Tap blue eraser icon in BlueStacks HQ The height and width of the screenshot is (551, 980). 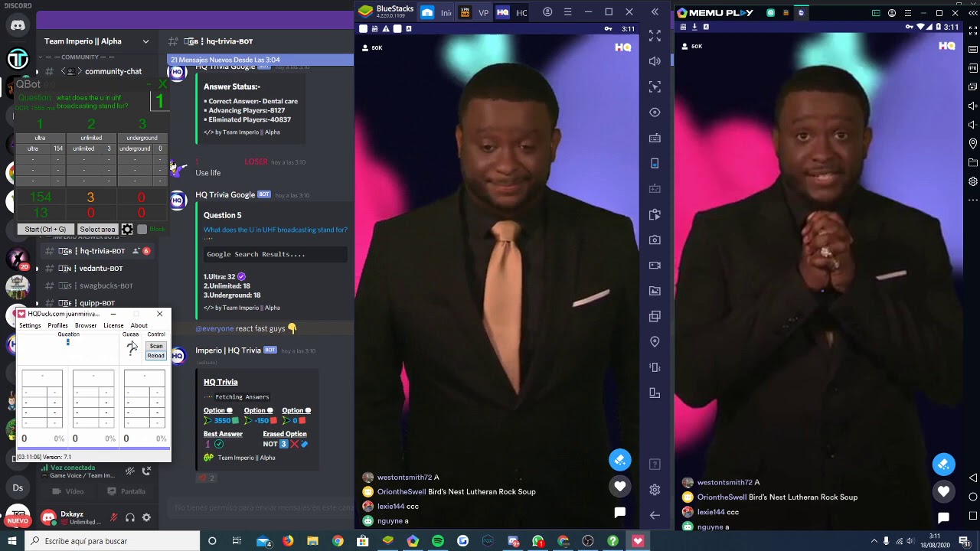(620, 460)
